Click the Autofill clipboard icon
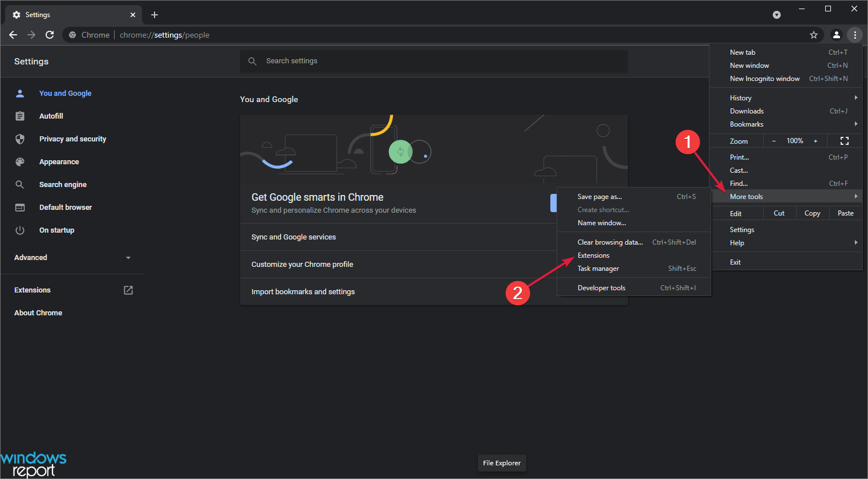 click(x=20, y=116)
